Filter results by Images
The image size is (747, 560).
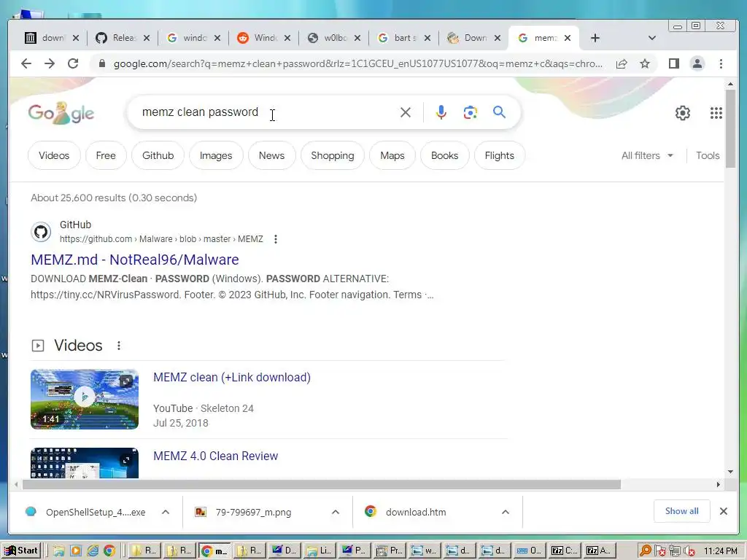(x=216, y=156)
